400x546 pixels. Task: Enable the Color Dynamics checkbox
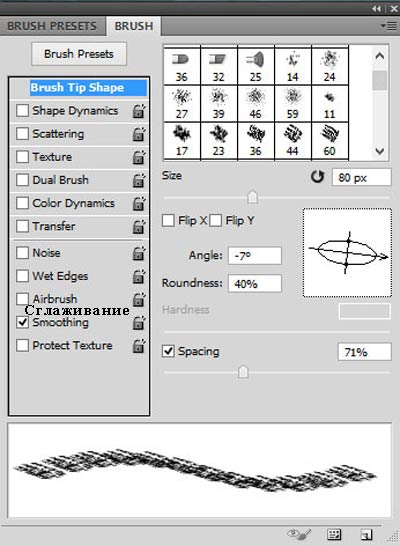pos(22,203)
